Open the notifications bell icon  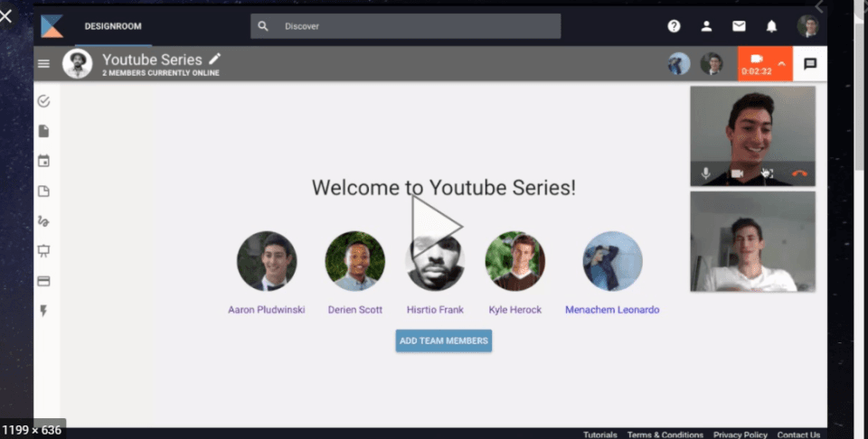(x=771, y=26)
